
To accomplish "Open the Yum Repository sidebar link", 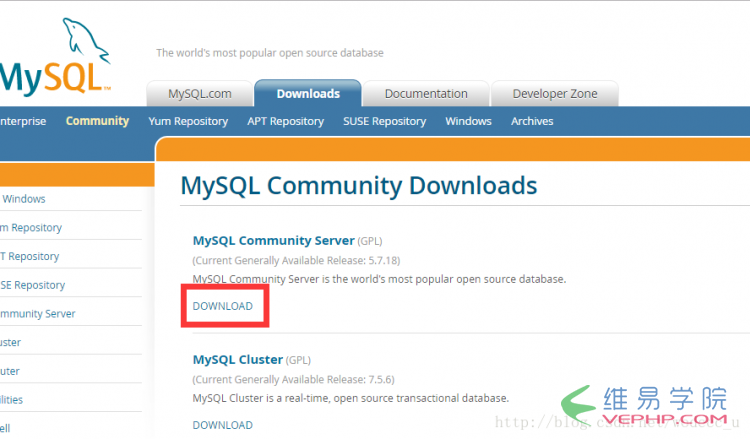I will 31,228.
